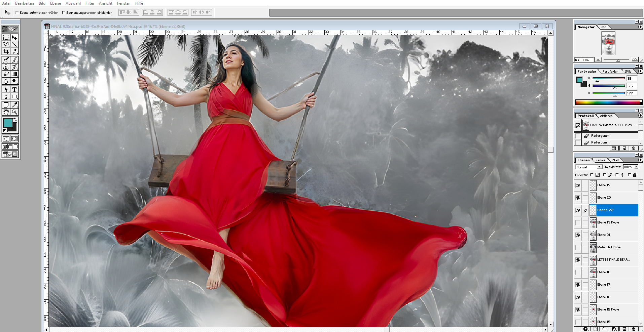This screenshot has width=644, height=332.
Task: Select layer Ebene 17
Action: click(614, 285)
